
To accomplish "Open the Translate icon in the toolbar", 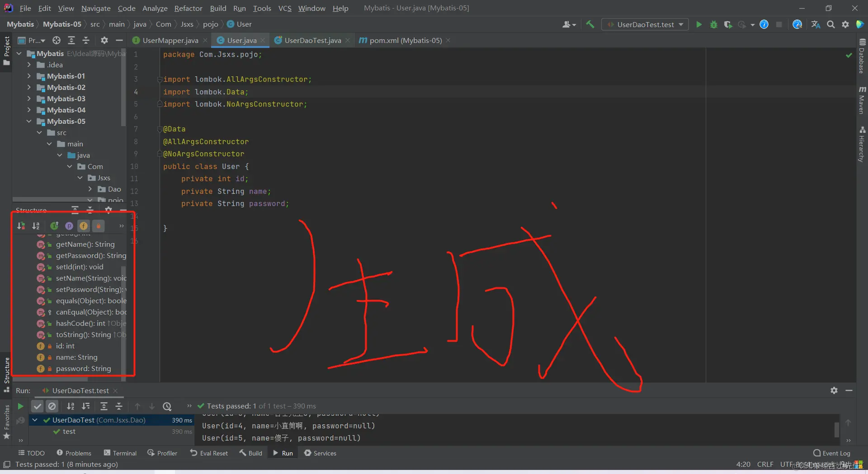I will (x=816, y=24).
